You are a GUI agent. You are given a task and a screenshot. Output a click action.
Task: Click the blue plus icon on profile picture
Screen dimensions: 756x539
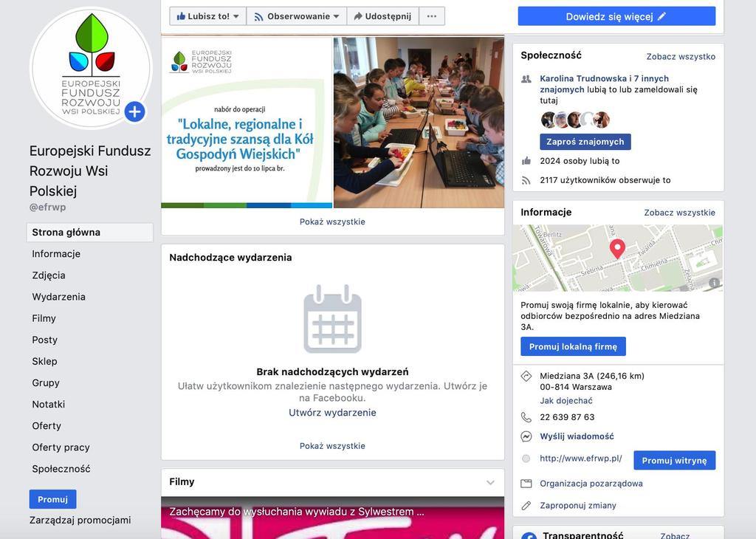(x=134, y=111)
